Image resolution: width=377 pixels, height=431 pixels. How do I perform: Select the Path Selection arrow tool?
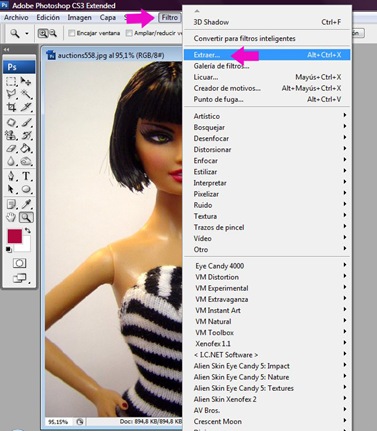[x=11, y=189]
